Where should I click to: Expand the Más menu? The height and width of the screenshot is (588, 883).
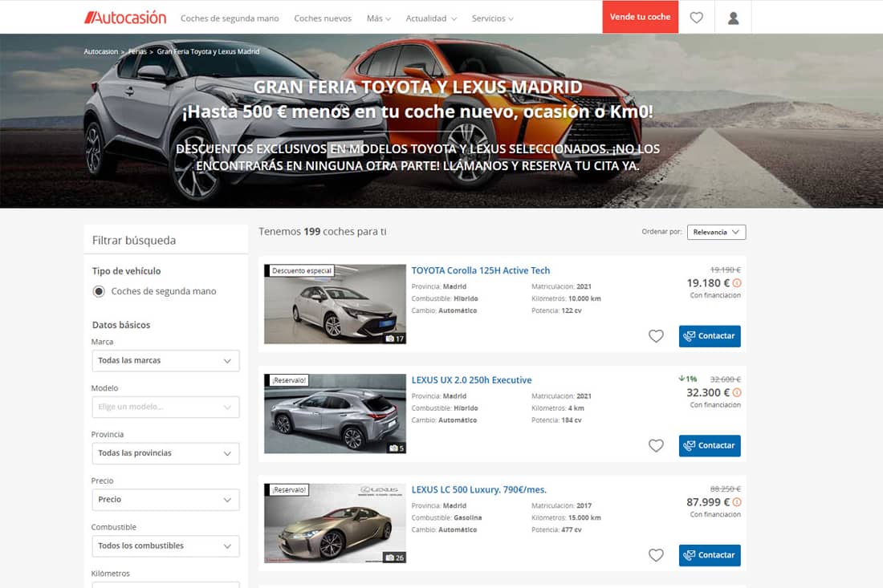pyautogui.click(x=378, y=18)
